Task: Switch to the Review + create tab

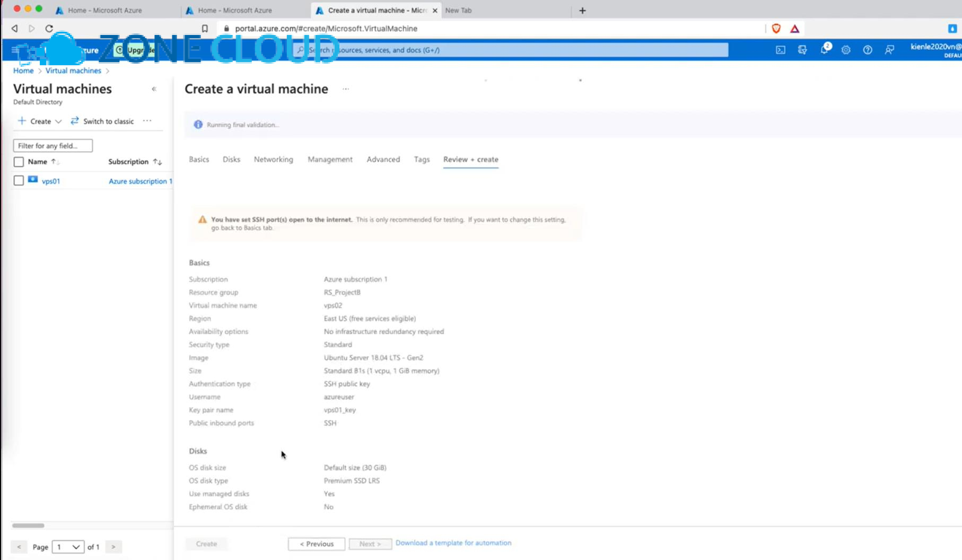Action: click(x=470, y=159)
